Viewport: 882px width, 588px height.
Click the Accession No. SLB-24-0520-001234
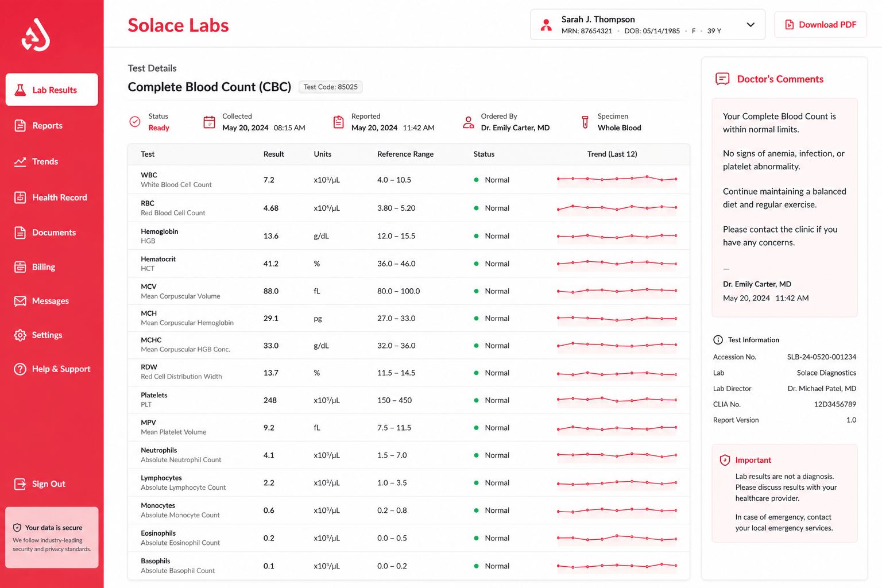(x=821, y=357)
